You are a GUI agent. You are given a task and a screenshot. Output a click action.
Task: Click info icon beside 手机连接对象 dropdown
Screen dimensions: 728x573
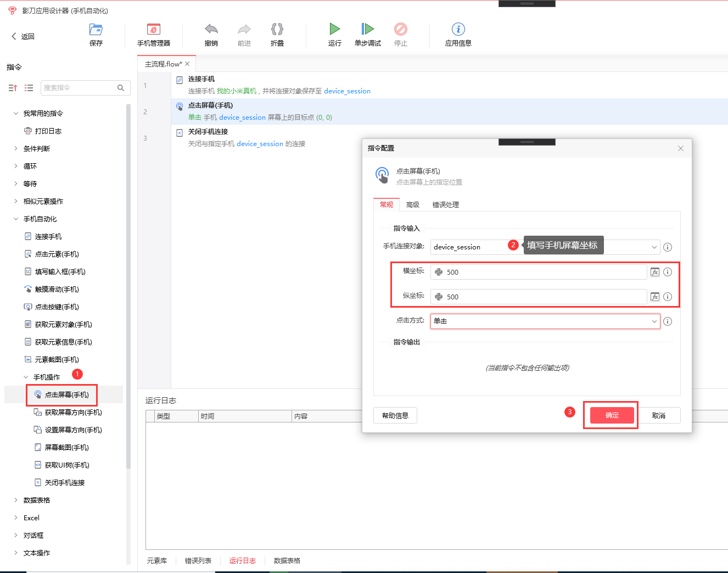pos(668,247)
